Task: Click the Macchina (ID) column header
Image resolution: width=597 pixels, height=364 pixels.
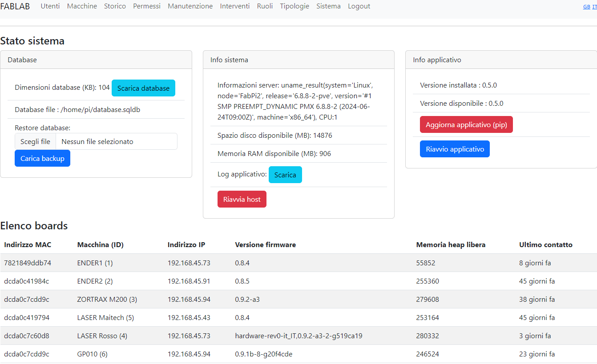Action: click(x=100, y=244)
